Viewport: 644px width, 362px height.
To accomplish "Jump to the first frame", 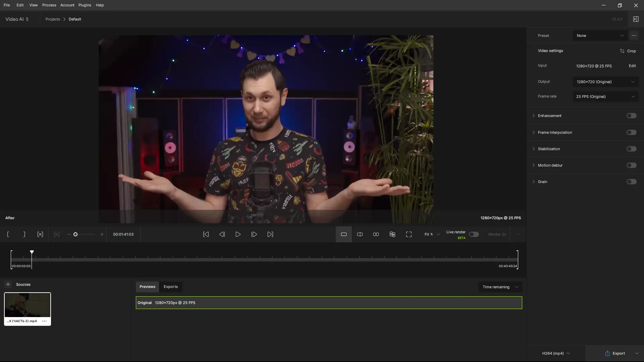I will pyautogui.click(x=206, y=234).
